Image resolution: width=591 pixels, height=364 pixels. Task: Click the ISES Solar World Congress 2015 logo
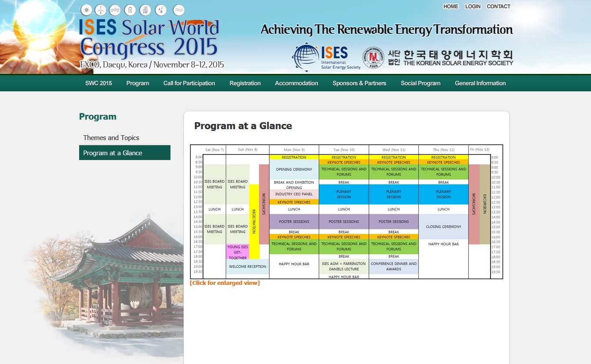(x=150, y=39)
